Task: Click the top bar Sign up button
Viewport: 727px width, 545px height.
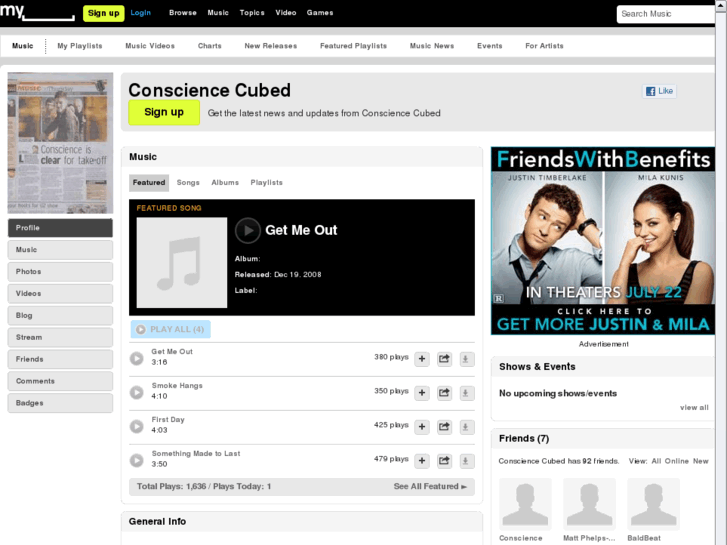Action: click(103, 13)
